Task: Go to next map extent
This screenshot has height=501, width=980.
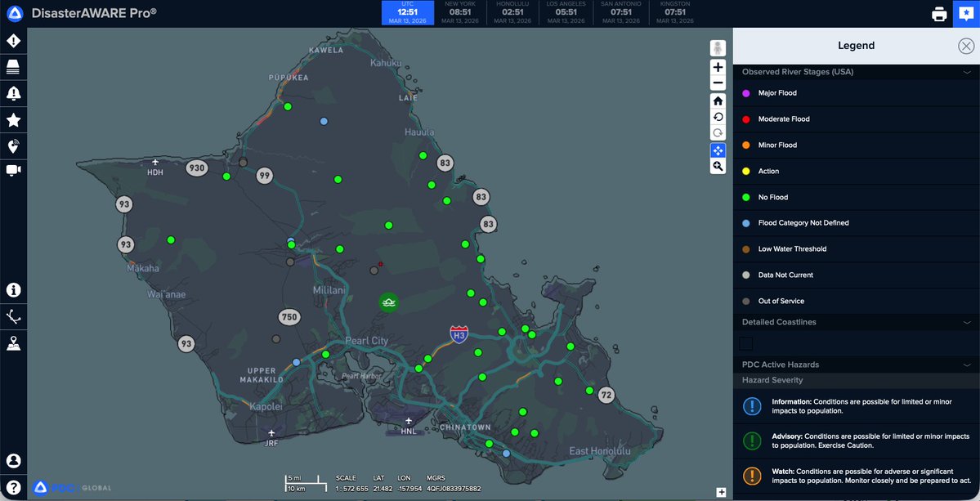Action: (718, 132)
